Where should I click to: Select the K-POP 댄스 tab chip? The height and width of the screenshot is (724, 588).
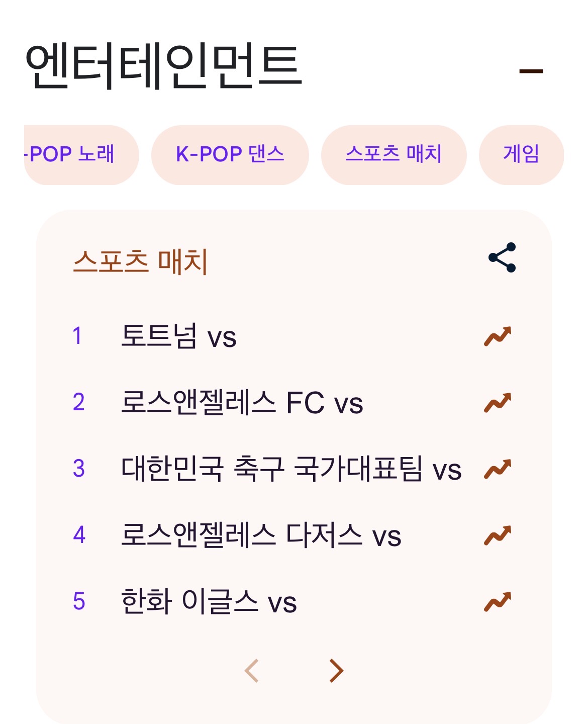(x=230, y=154)
